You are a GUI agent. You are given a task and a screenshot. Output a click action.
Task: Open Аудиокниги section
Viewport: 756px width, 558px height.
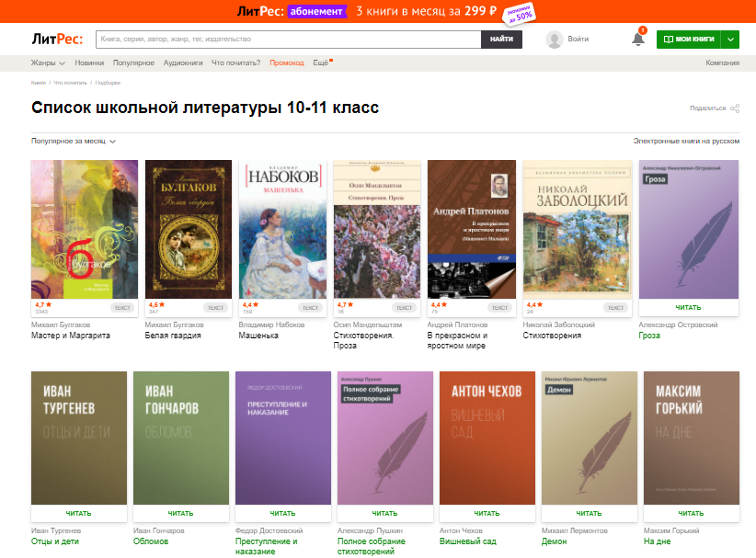click(x=183, y=63)
